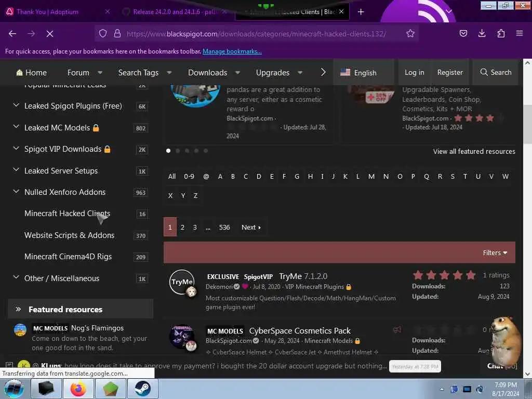Open Steam from the taskbar
532x399 pixels.
tap(142, 389)
